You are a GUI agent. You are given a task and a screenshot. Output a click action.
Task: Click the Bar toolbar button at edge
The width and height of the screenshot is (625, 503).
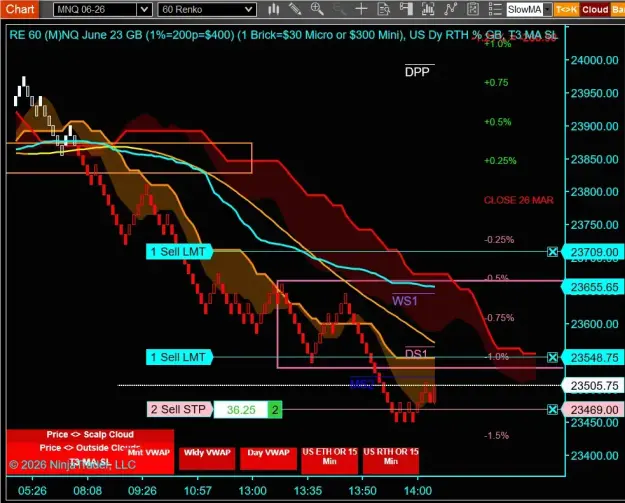[x=618, y=9]
